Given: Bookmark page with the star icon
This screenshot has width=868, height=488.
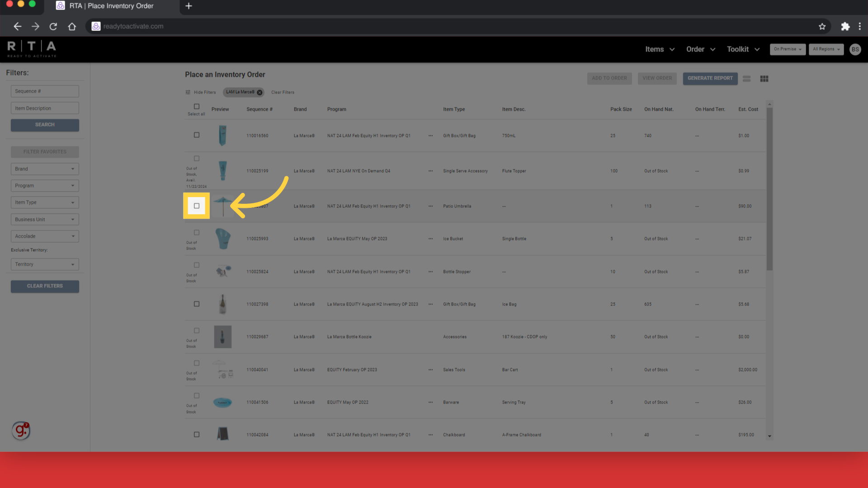Looking at the screenshot, I should click(822, 26).
